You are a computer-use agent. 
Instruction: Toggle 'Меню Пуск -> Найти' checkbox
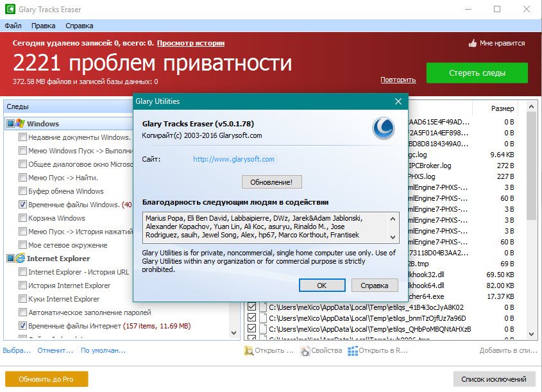(x=22, y=177)
